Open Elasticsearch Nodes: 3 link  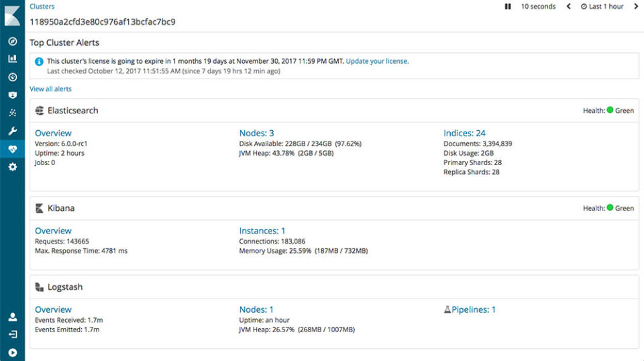click(x=256, y=133)
